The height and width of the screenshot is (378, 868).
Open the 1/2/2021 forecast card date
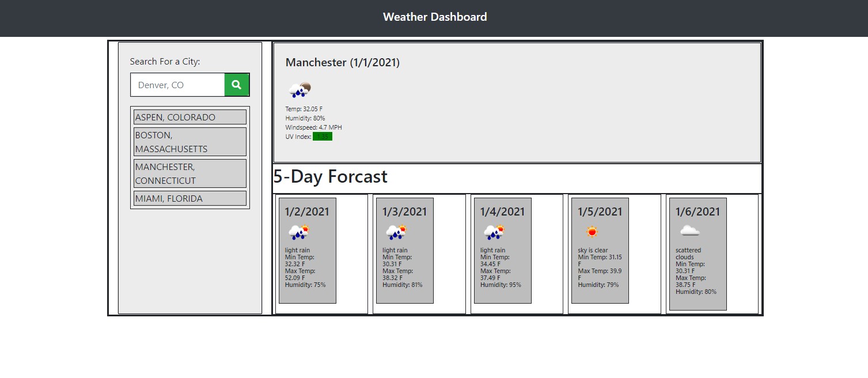pos(307,211)
